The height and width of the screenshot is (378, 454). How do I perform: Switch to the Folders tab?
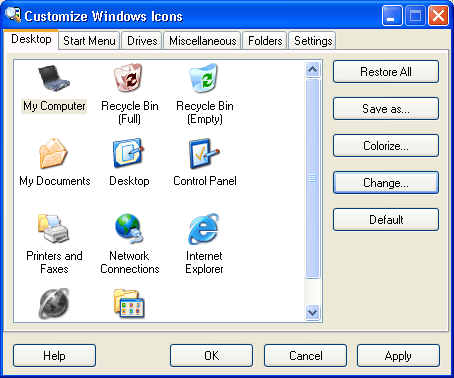265,41
